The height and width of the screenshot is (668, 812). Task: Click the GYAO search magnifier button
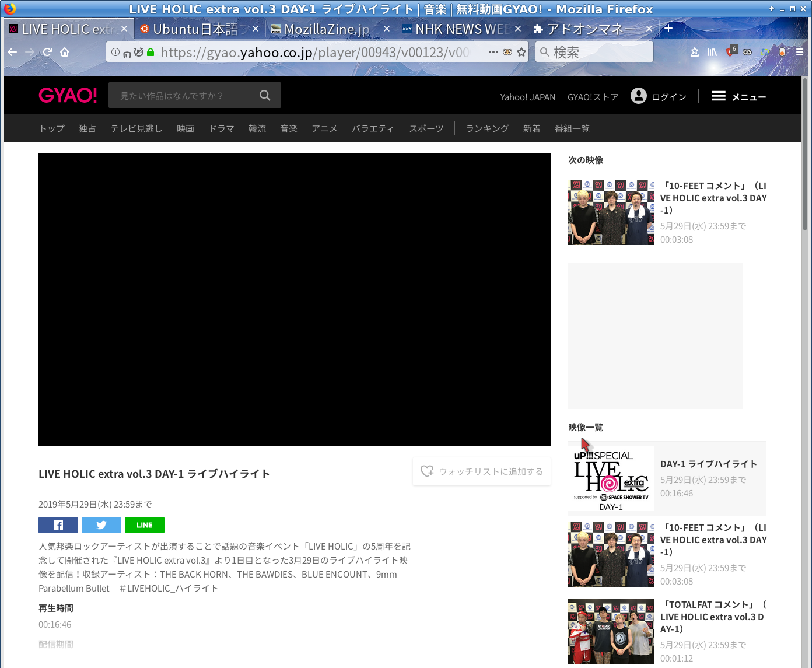(x=265, y=95)
